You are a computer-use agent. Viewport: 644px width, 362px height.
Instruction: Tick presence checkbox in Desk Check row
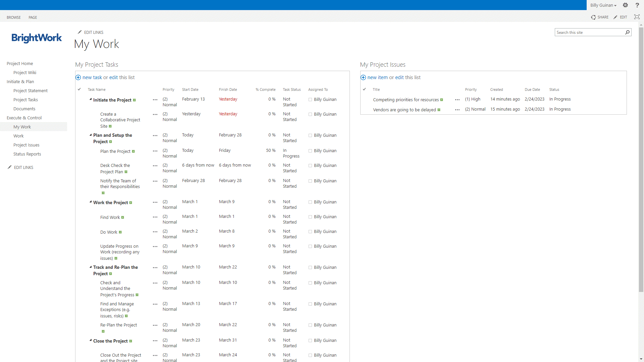pyautogui.click(x=310, y=166)
